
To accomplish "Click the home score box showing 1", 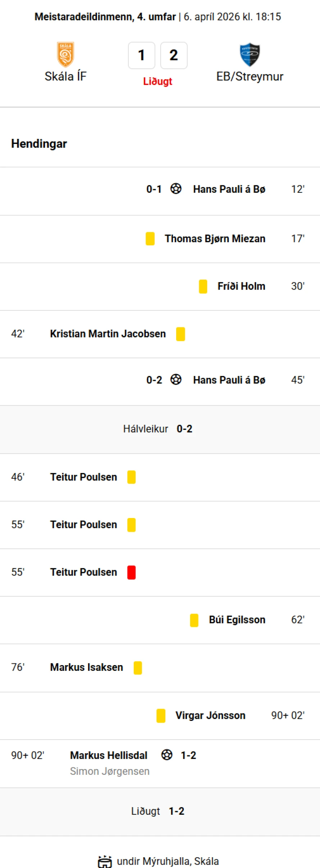I will pos(142,55).
